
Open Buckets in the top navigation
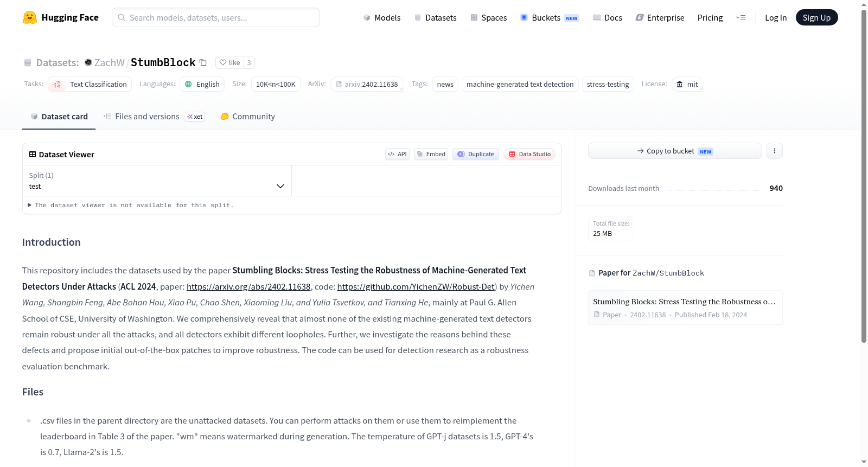coord(550,17)
